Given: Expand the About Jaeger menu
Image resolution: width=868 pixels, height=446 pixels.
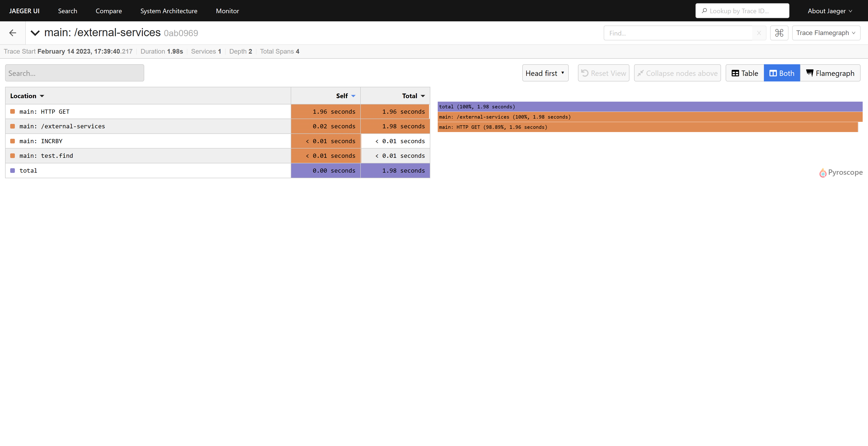Looking at the screenshot, I should click(x=830, y=11).
